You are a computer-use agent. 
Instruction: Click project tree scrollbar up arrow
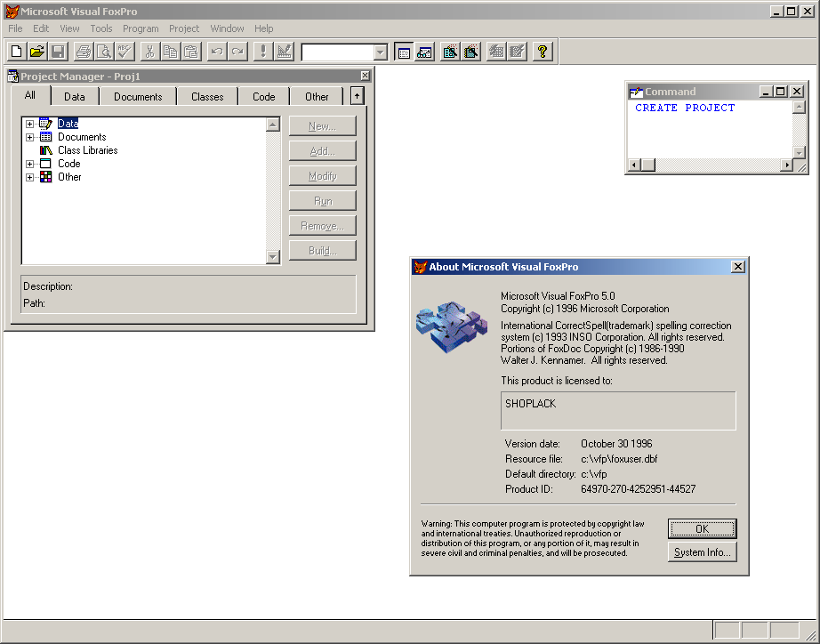273,125
